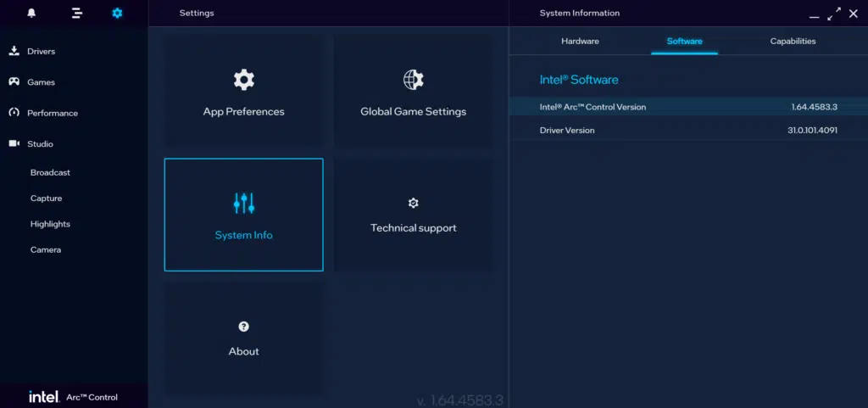This screenshot has height=408, width=868.
Task: Switch to the Capabilities tab
Action: [793, 41]
